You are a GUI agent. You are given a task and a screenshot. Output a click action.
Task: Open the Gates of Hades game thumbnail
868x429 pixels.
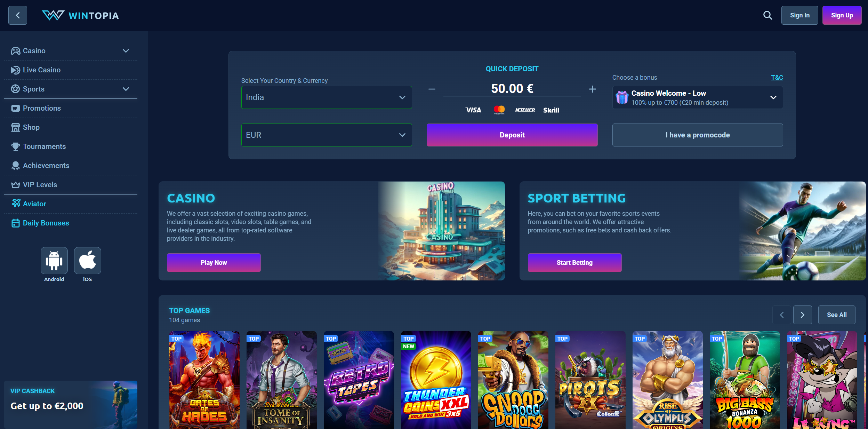(x=204, y=380)
